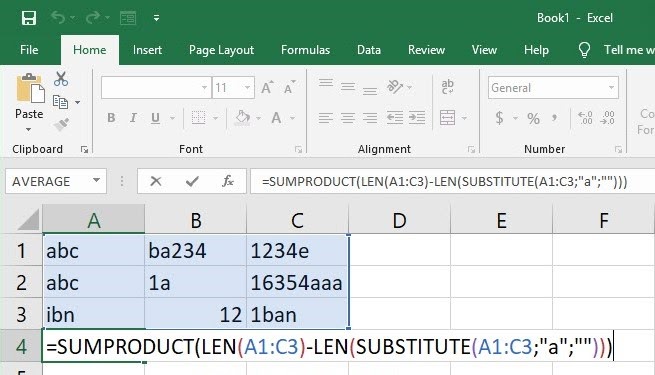This screenshot has width=655, height=375.
Task: Open the Clipboard dialog launcher
Action: click(x=84, y=149)
